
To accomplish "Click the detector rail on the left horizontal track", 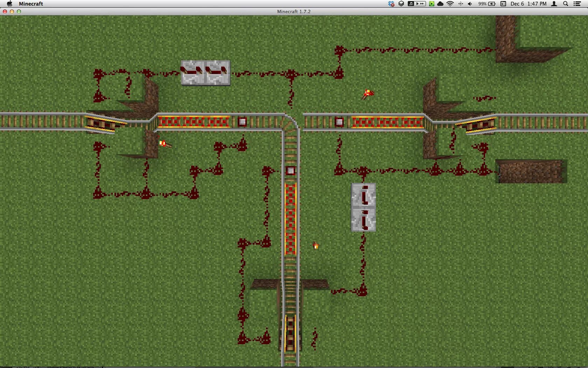I will point(242,122).
